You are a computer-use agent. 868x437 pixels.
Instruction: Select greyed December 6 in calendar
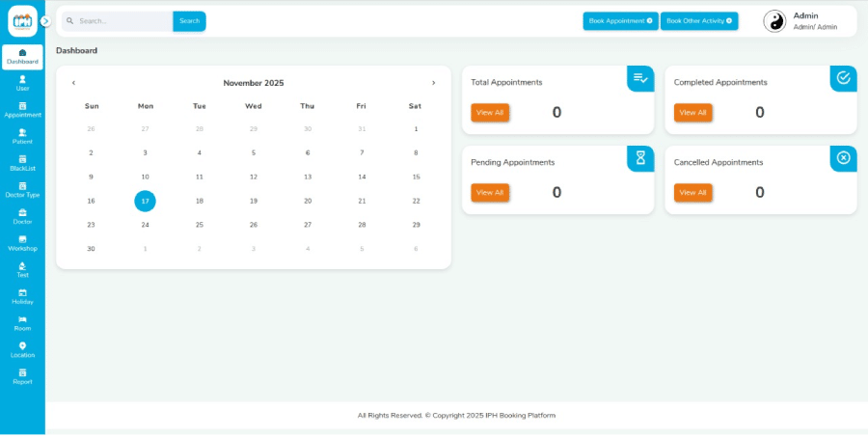[x=416, y=249]
